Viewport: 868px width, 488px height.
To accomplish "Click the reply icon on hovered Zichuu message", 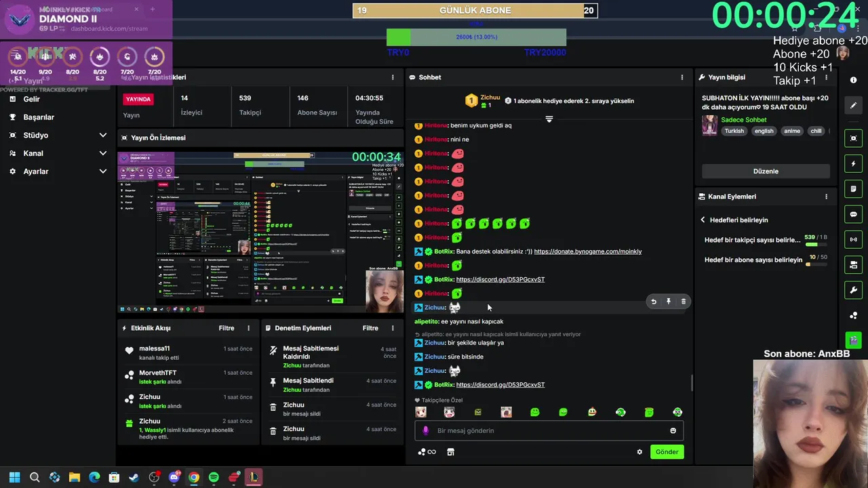I will tap(654, 302).
